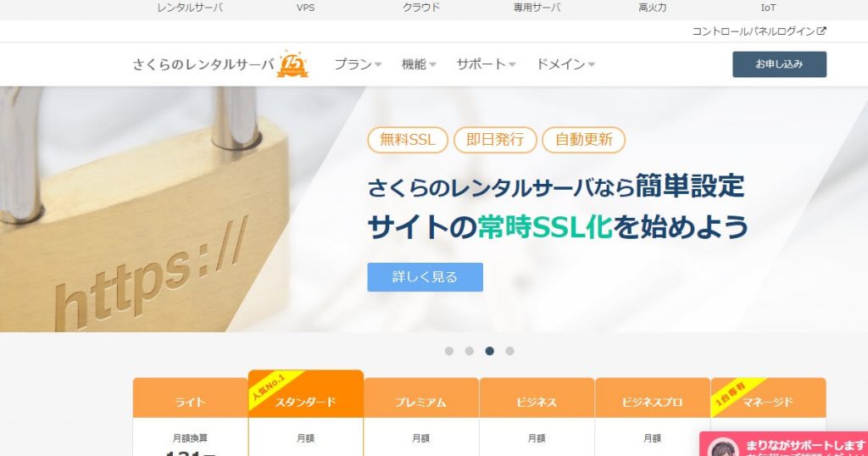The width and height of the screenshot is (868, 456).
Task: Go to VPS in the top bar
Action: 305,8
